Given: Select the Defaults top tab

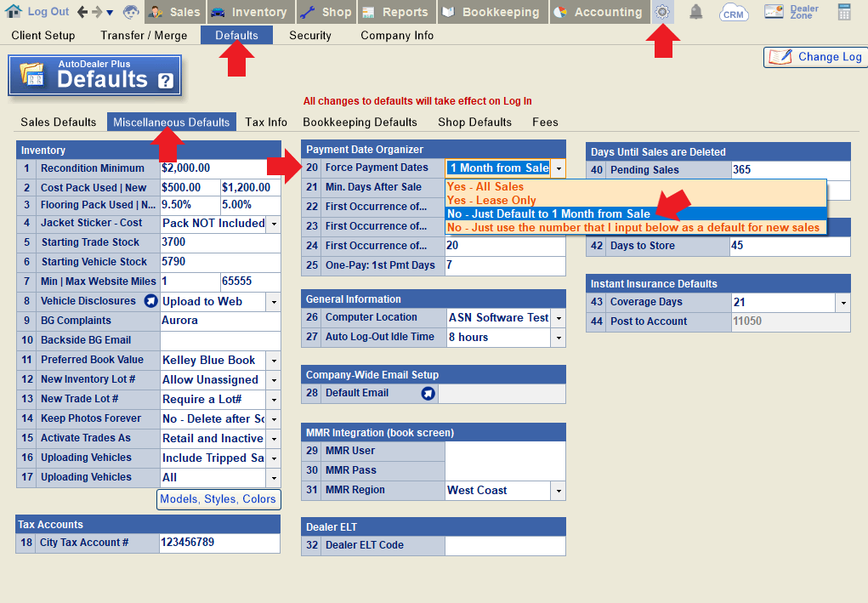Looking at the screenshot, I should [236, 36].
